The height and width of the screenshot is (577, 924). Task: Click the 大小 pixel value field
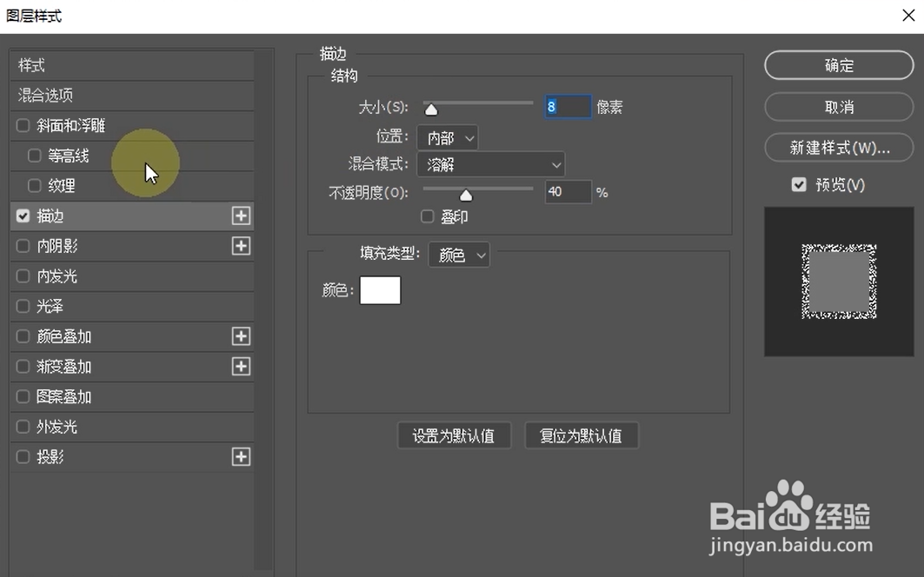pyautogui.click(x=568, y=107)
